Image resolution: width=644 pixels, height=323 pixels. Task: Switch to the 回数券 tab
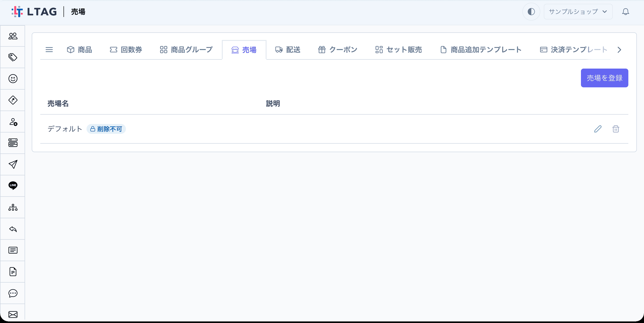click(x=126, y=50)
